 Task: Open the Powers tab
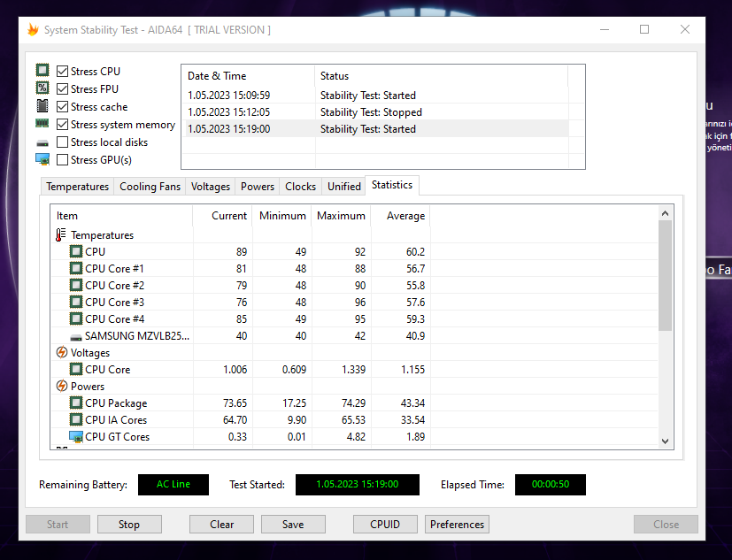pos(258,186)
